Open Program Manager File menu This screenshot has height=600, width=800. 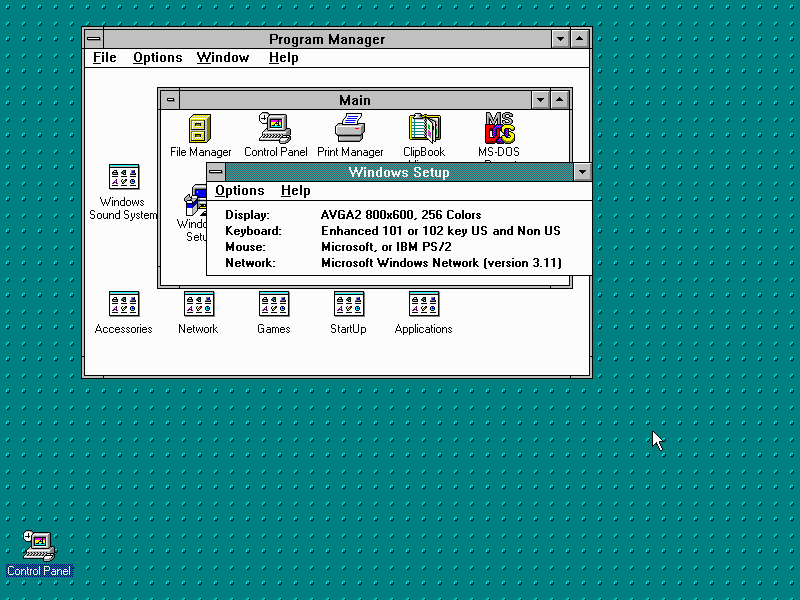[105, 58]
